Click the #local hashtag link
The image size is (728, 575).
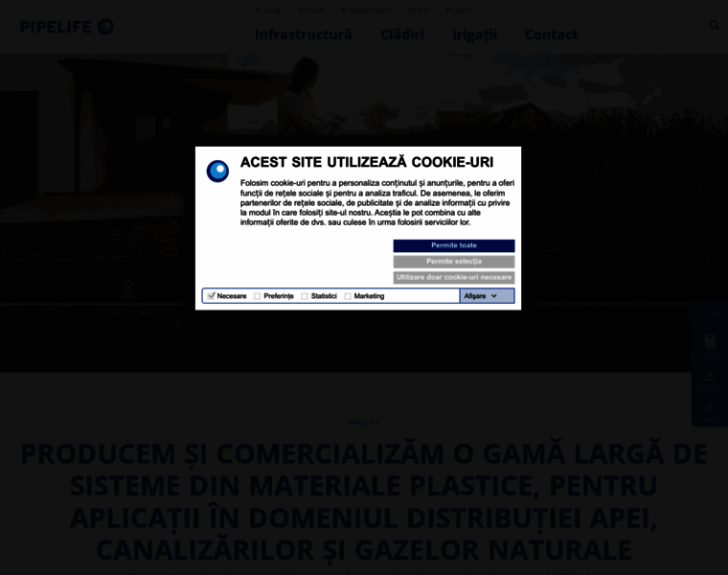419,11
